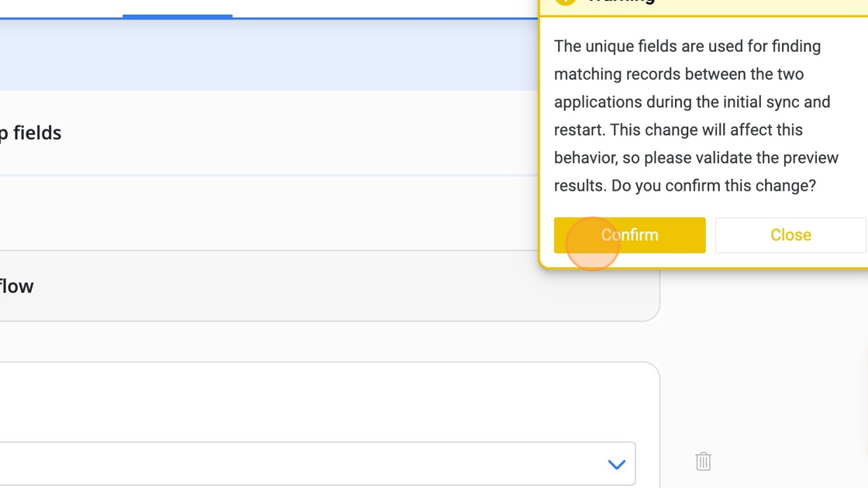868x488 pixels.
Task: Expand the 'p fields' section
Action: tap(269, 132)
